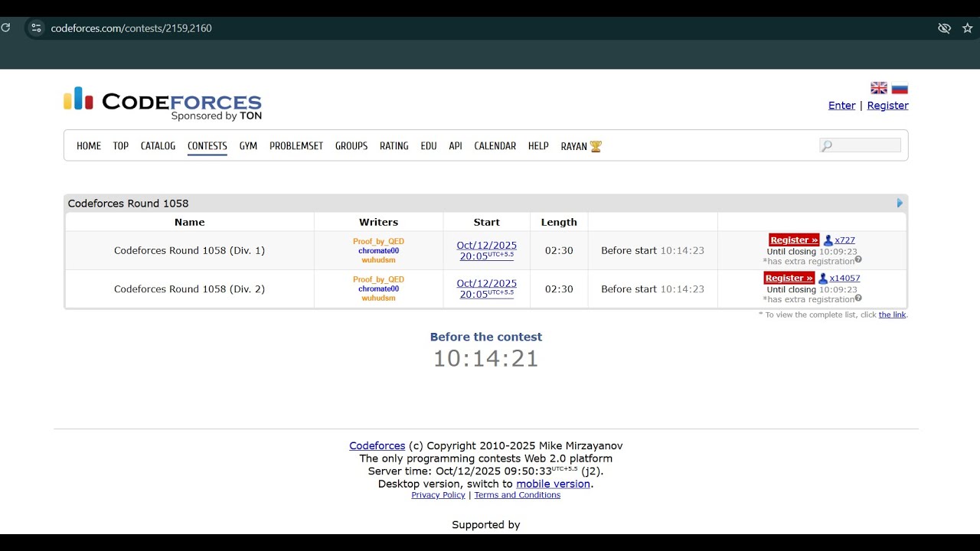Viewport: 980px width, 551px height.
Task: Open chromate00 profile in Div. 2 row
Action: click(x=378, y=289)
